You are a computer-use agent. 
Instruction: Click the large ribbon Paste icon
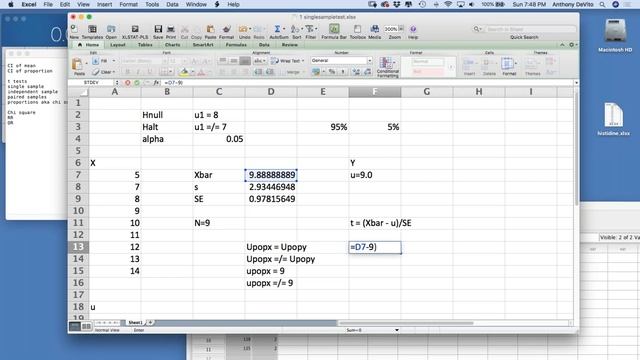click(77, 64)
